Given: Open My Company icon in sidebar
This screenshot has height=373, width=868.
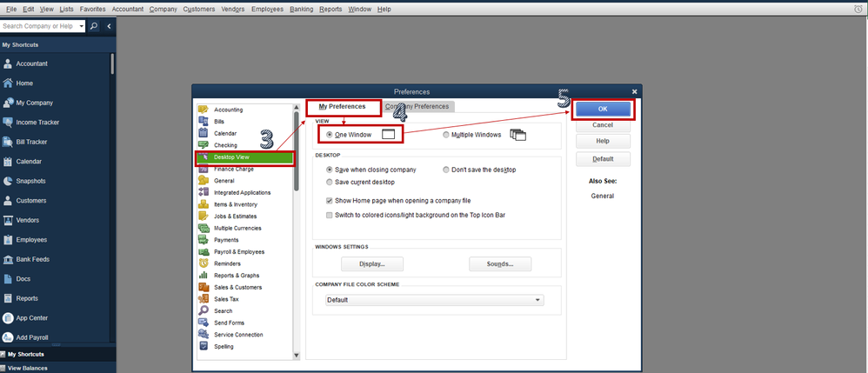Looking at the screenshot, I should point(8,103).
